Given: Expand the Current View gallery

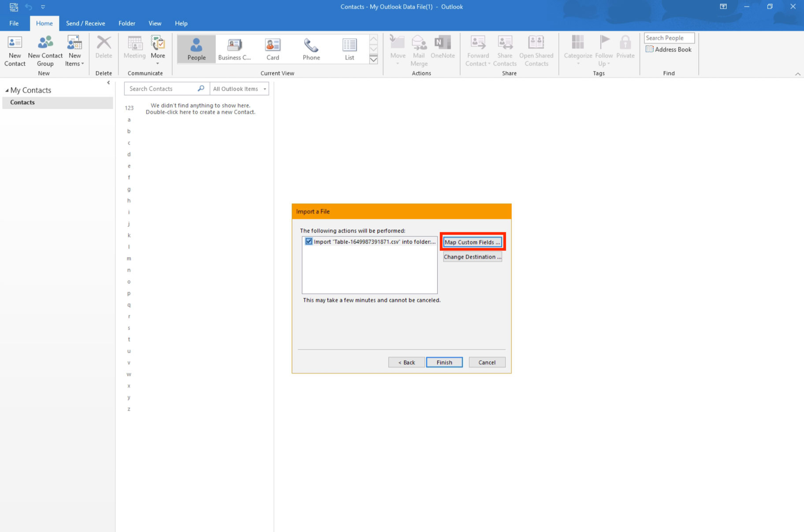Looking at the screenshot, I should (x=373, y=60).
